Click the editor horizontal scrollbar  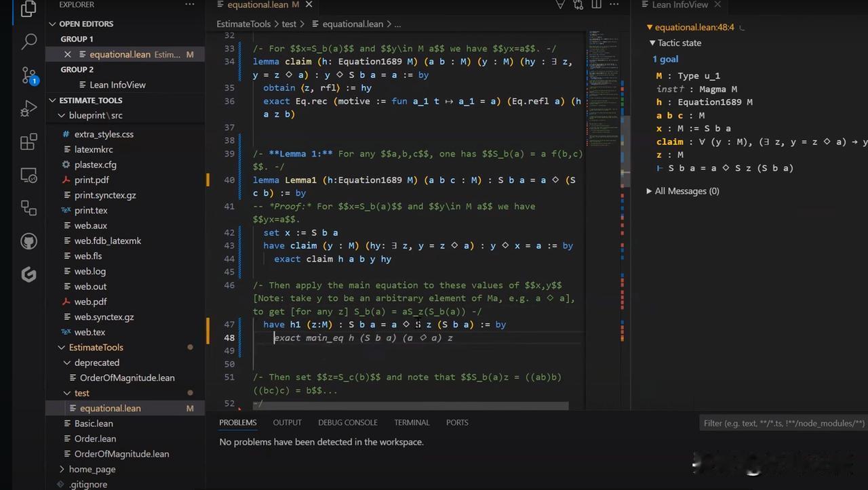click(410, 406)
